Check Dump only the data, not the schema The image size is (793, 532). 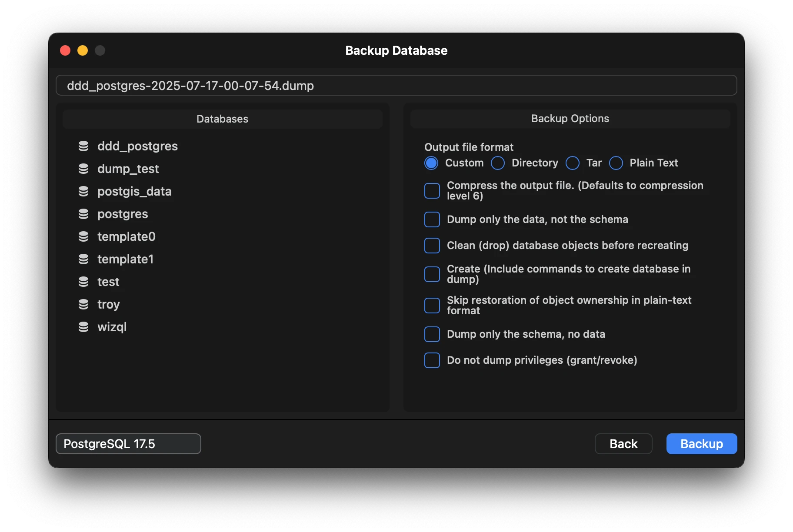(x=432, y=219)
